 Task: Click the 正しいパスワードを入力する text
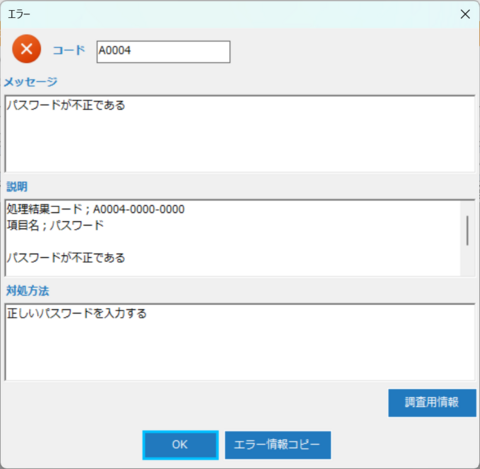click(77, 313)
